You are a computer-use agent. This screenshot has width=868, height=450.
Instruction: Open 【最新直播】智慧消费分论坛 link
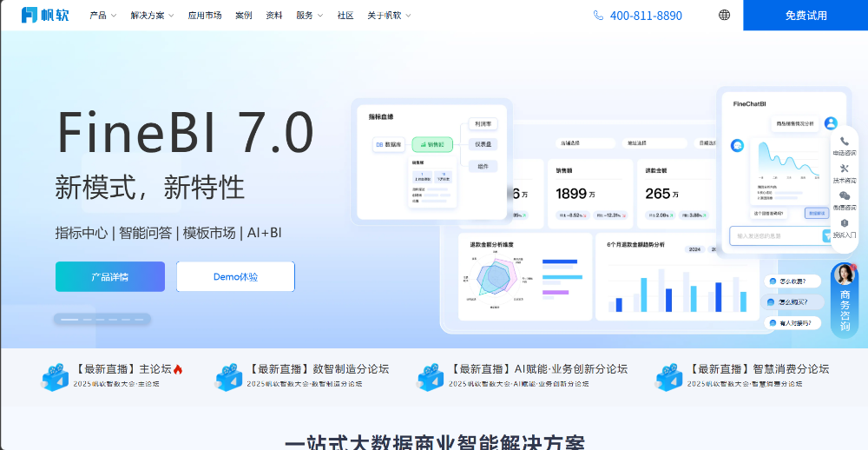[x=759, y=369]
